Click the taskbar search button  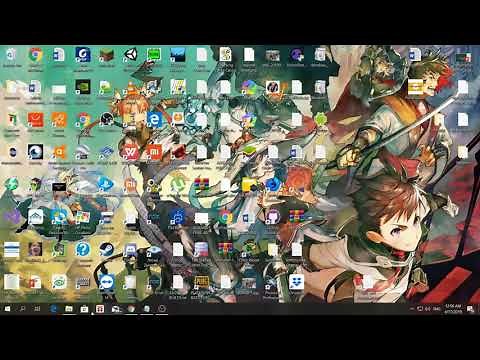pyautogui.click(x=22, y=309)
